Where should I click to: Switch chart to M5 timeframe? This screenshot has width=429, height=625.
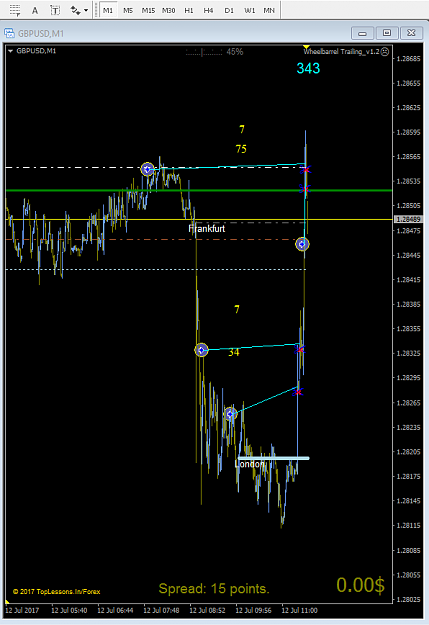[128, 10]
